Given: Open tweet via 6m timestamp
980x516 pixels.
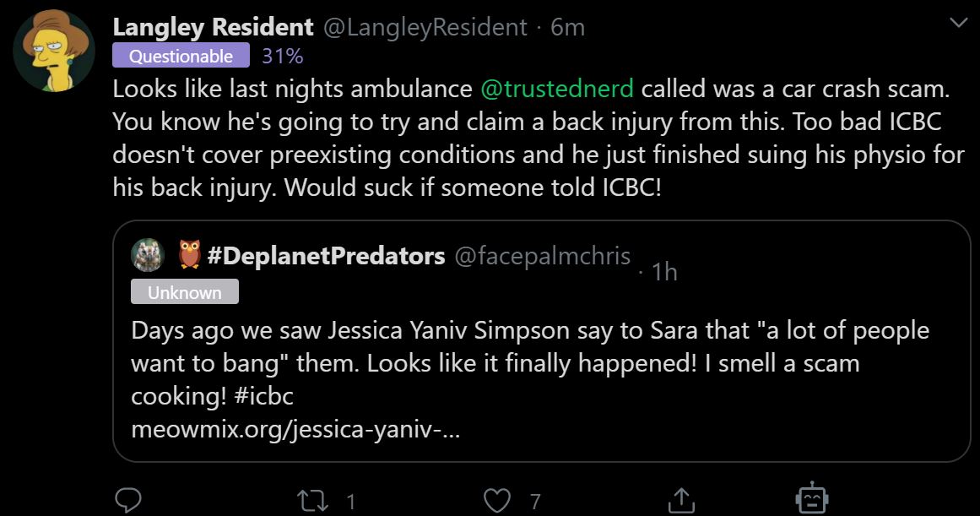Looking at the screenshot, I should coord(567,27).
